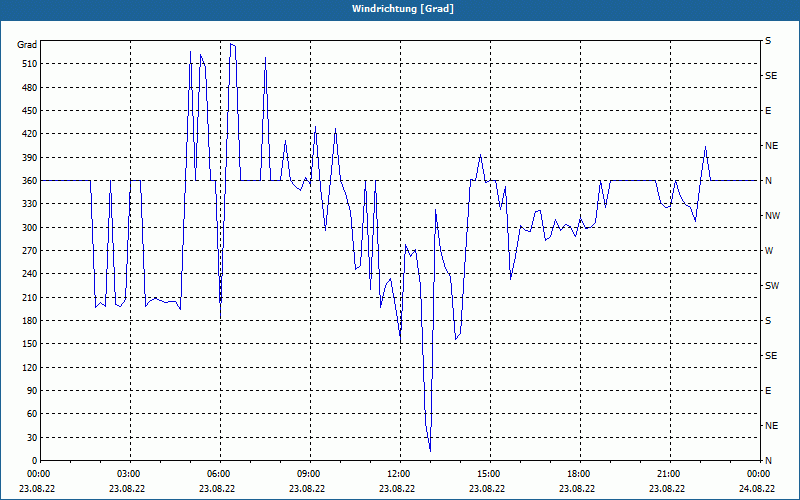Viewport: 800px width, 500px height.
Task: Click the "Grad" unit label on the y-axis
Action: pyautogui.click(x=27, y=45)
